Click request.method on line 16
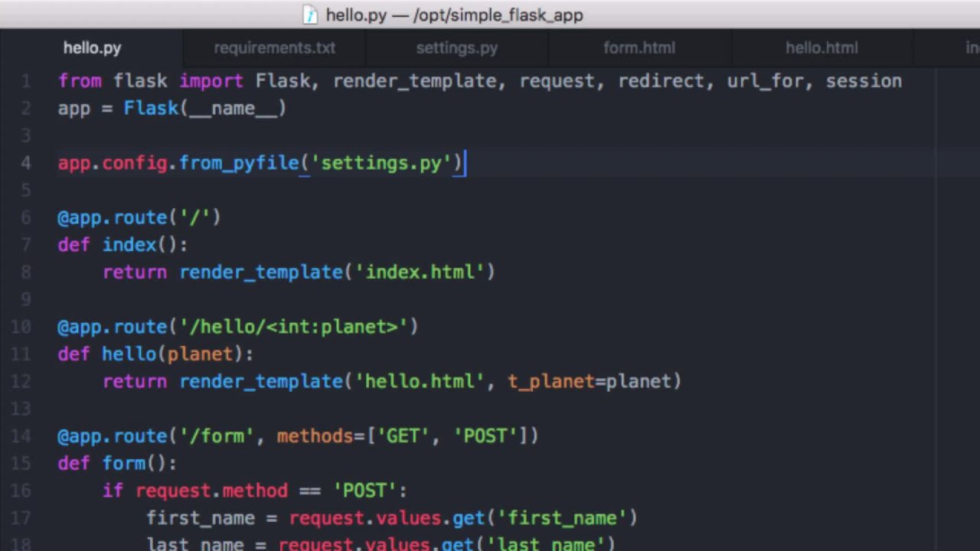The width and height of the screenshot is (980, 551). 211,491
